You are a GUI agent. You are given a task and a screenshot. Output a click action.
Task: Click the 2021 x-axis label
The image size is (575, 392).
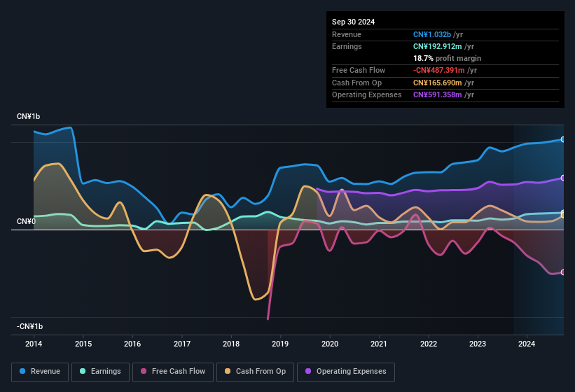[x=379, y=344]
